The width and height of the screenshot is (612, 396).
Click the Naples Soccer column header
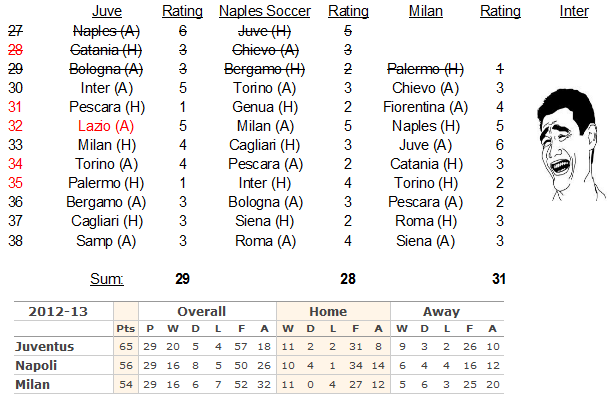[x=265, y=11]
